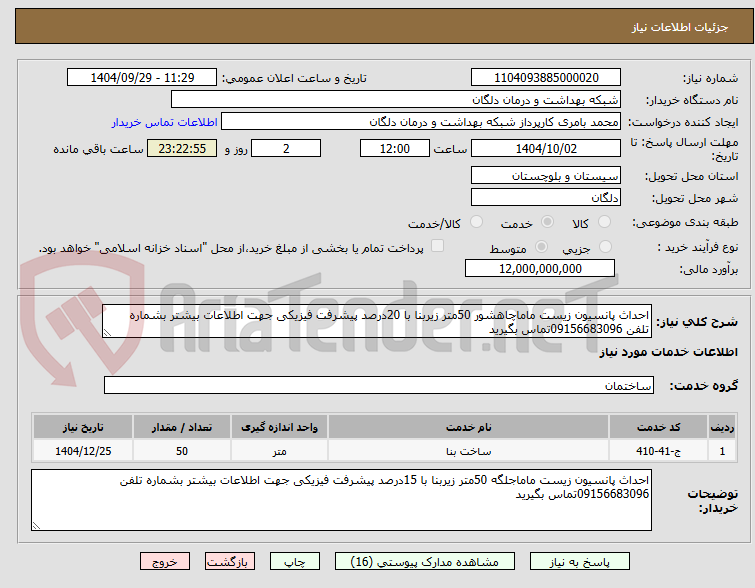755x588 pixels.
Task: Click the service name cell ساخت بنا
Action: tap(469, 451)
